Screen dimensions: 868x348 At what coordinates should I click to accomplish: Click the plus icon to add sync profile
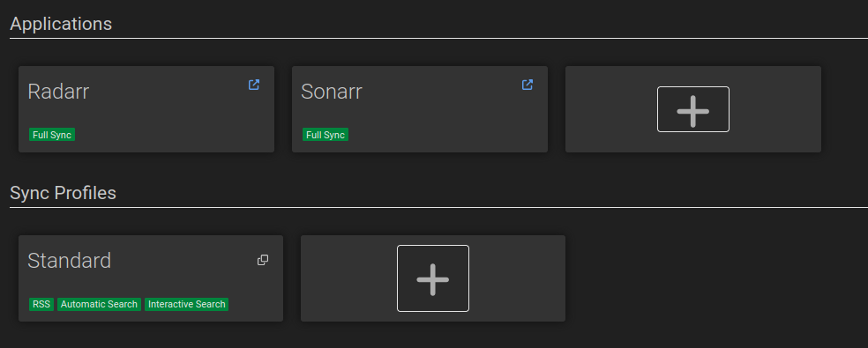click(x=433, y=278)
